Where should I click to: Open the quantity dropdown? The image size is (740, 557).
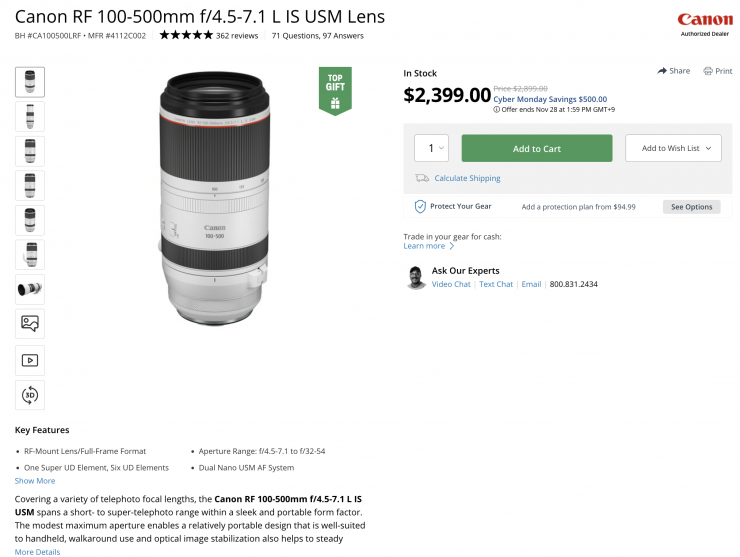click(x=431, y=148)
